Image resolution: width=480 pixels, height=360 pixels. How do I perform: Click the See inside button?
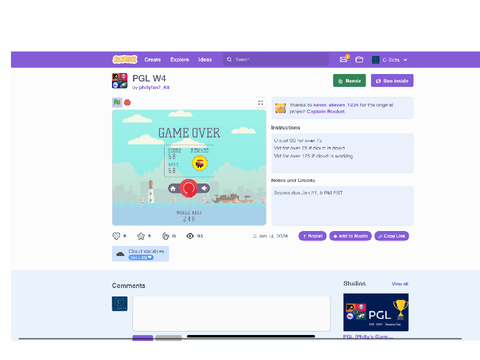(x=392, y=81)
